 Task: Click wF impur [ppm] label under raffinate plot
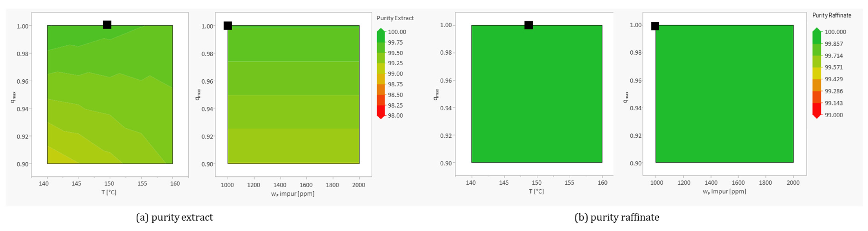tap(724, 192)
